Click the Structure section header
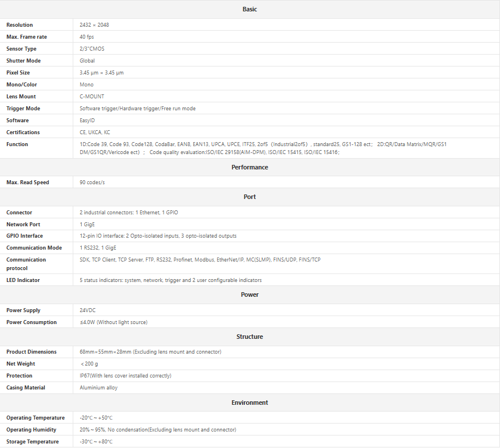The width and height of the screenshot is (500, 448). pos(249,337)
